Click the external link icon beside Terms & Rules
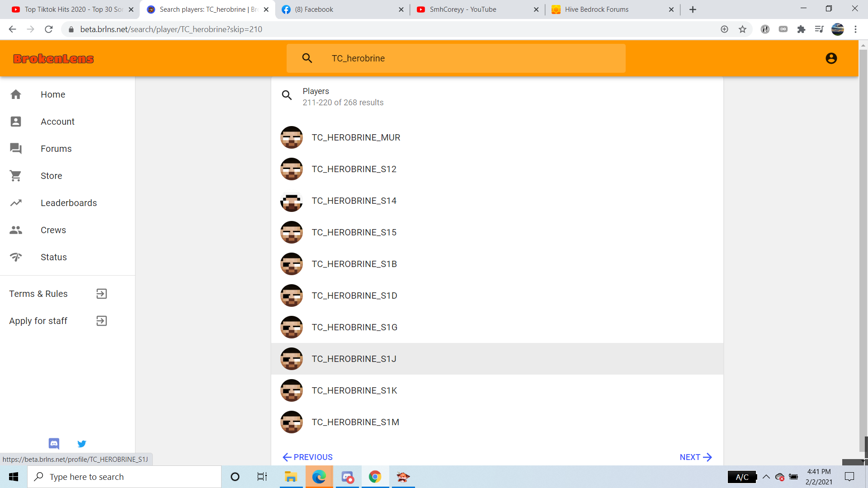Image resolution: width=868 pixels, height=488 pixels. (x=102, y=294)
